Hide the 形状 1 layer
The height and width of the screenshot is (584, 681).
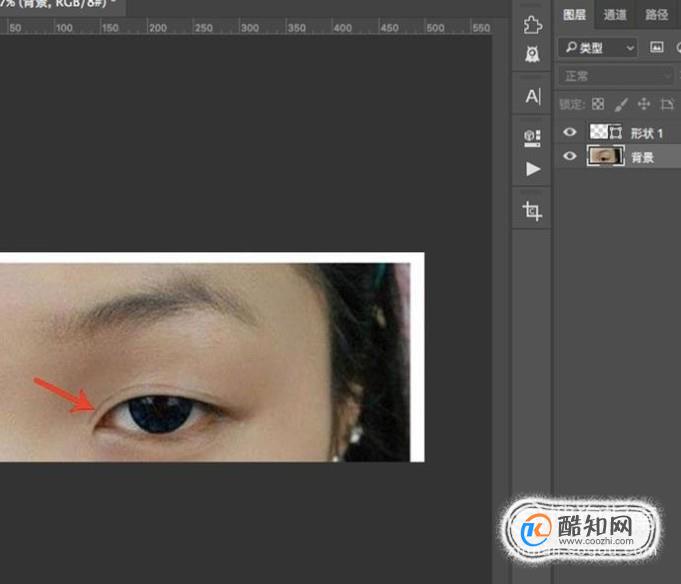tap(569, 132)
